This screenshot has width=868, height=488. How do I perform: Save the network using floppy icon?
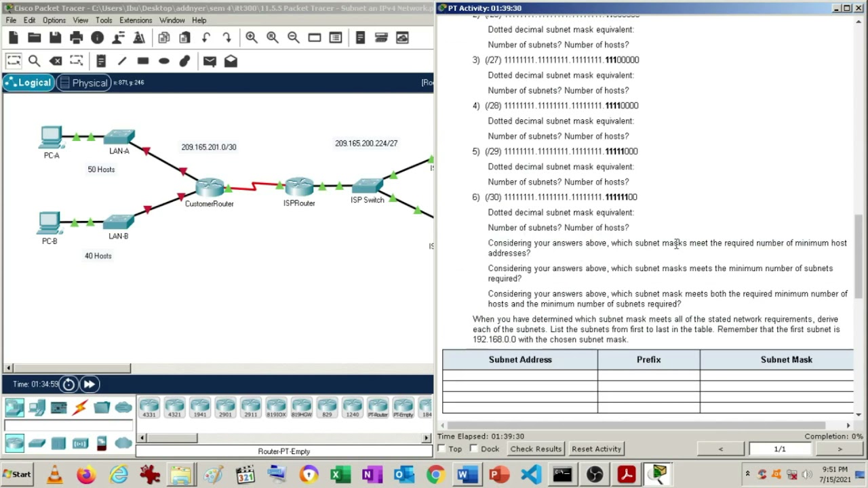56,38
